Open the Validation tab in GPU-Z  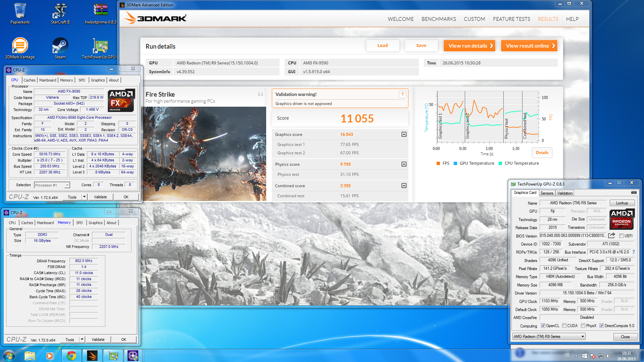[x=565, y=193]
